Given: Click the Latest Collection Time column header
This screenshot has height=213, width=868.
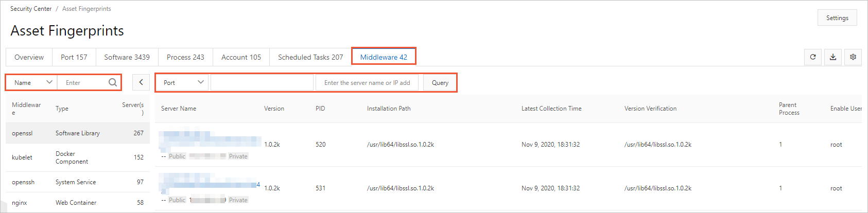Looking at the screenshot, I should coord(551,109).
